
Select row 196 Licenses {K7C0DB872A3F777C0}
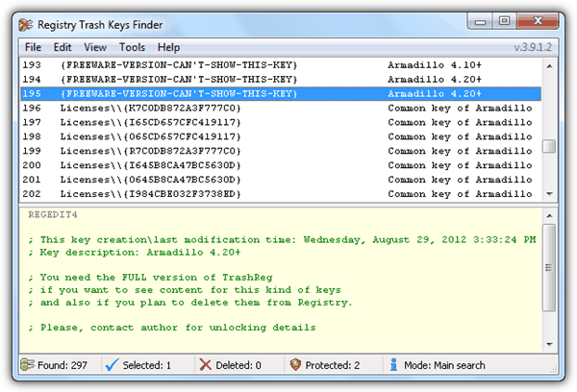[x=279, y=109]
